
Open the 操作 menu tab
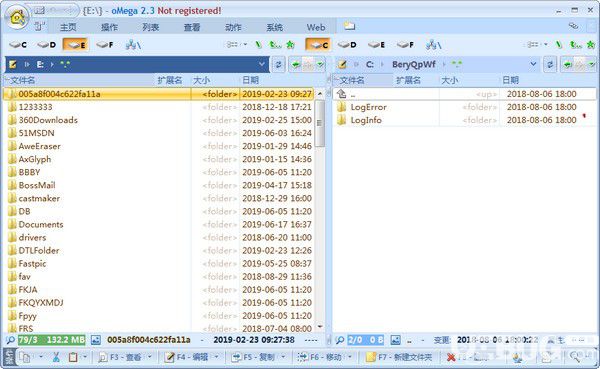109,27
